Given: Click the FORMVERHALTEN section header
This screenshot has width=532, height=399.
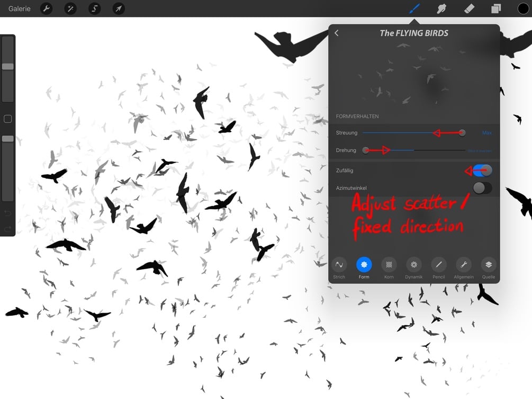Looking at the screenshot, I should coord(357,116).
